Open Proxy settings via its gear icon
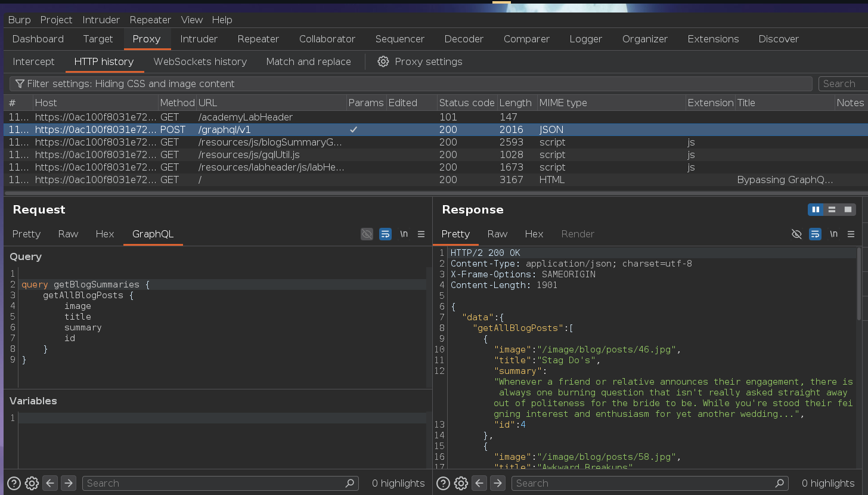This screenshot has width=868, height=495. click(x=383, y=61)
